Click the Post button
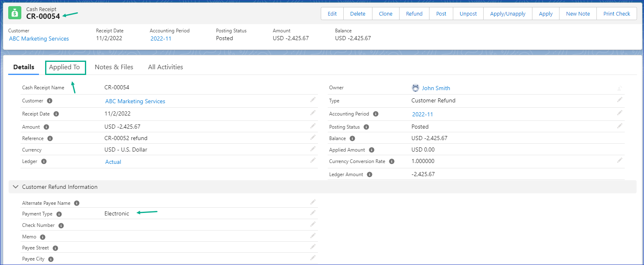This screenshot has width=644, height=265. [x=441, y=14]
